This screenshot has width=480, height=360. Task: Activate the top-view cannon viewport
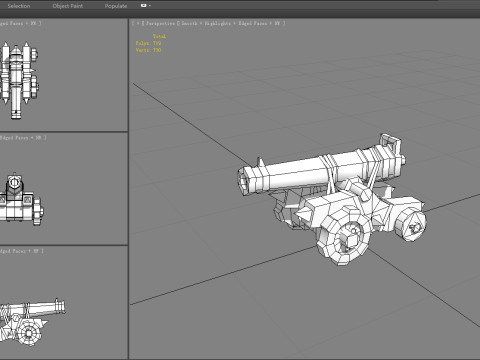[63, 75]
